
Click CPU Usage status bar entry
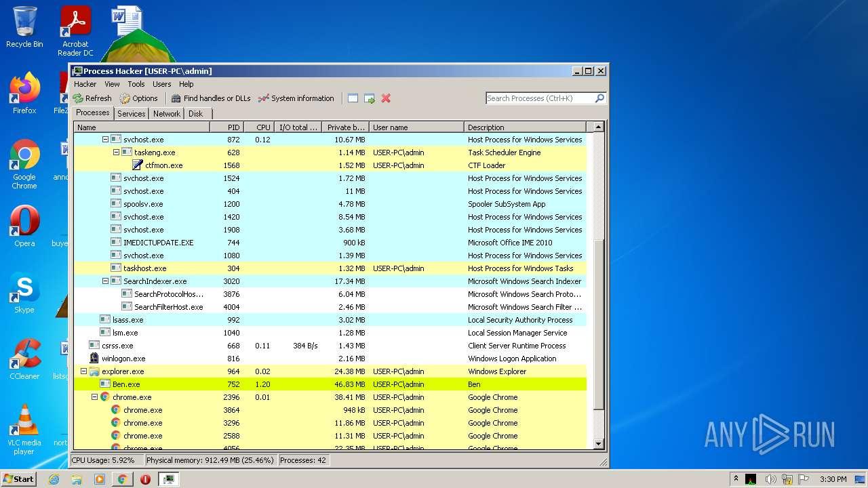point(106,460)
